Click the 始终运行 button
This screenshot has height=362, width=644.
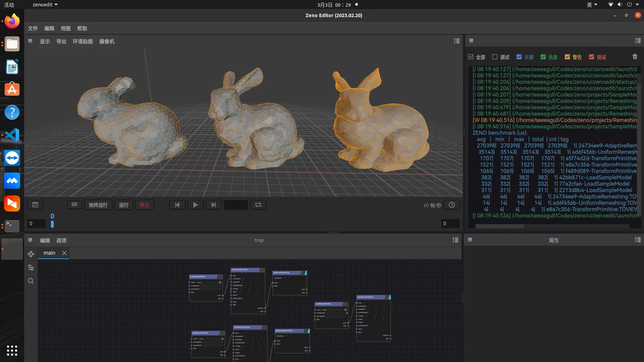(98, 205)
